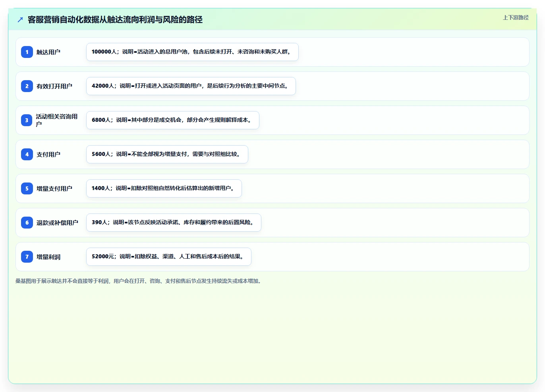Click the 52000元 description box
Viewport: 545px width, 392px height.
pos(169,257)
